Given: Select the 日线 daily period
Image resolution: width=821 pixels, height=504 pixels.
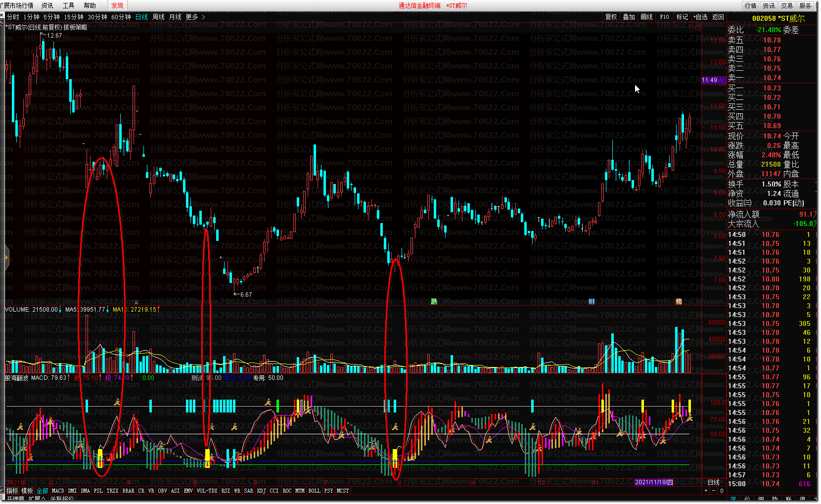Looking at the screenshot, I should click(x=142, y=17).
